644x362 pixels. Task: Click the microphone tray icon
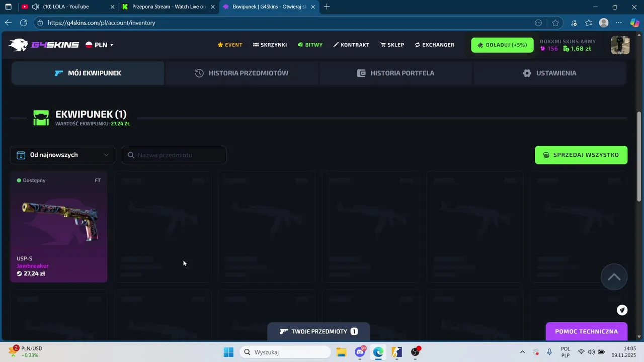pos(549,352)
